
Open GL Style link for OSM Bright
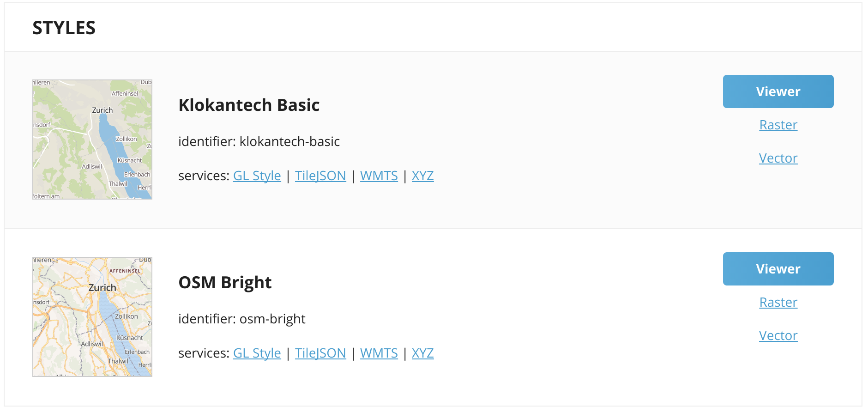coord(257,353)
